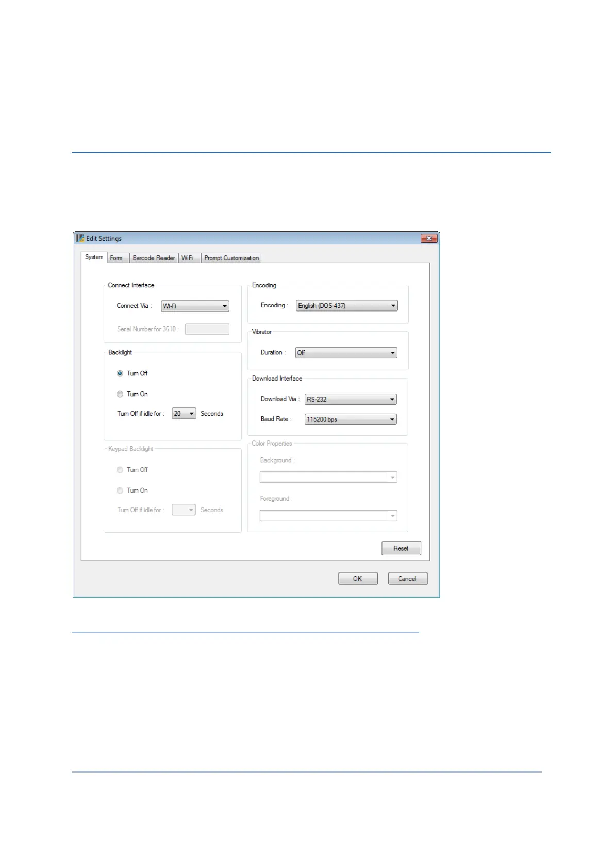Select Backlight Turn Off radio button
This screenshot has width=614, height=868.
coord(120,373)
